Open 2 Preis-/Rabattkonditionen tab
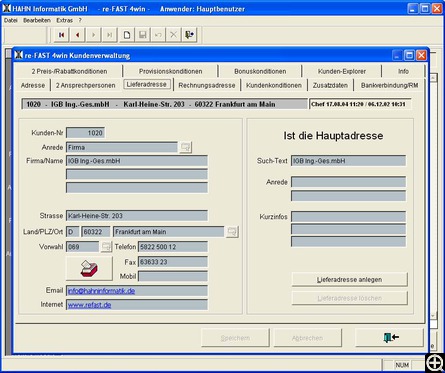Screen dimensions: 445x373 [x=69, y=71]
